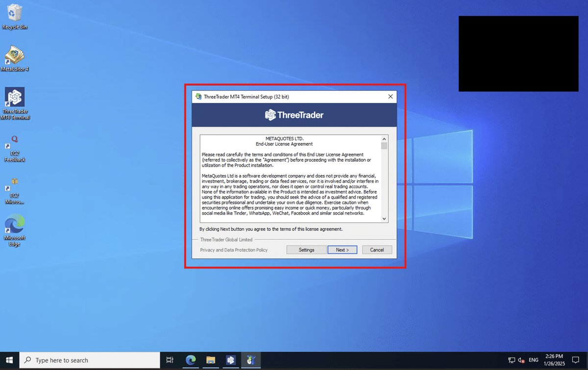Click the METAQUOTES LTD. heading text

pyautogui.click(x=284, y=139)
